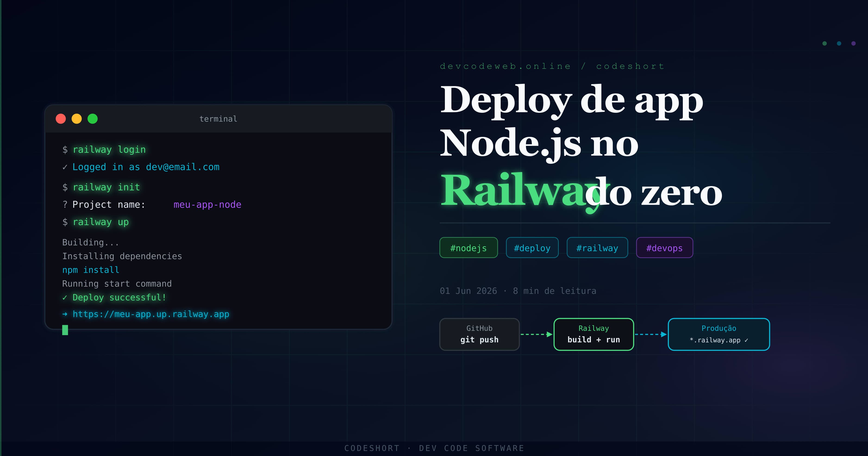The width and height of the screenshot is (868, 456).
Task: Click the "Building..." output line
Action: click(x=90, y=242)
